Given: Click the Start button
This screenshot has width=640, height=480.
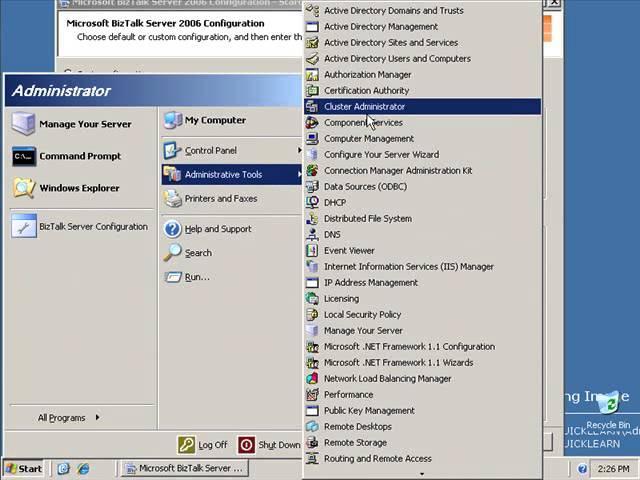Looking at the screenshot, I should [24, 469].
